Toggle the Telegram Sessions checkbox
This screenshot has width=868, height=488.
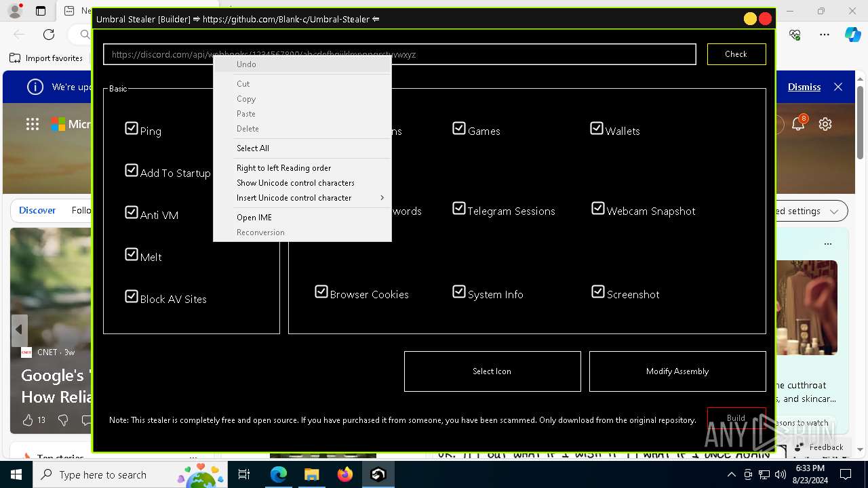[459, 208]
